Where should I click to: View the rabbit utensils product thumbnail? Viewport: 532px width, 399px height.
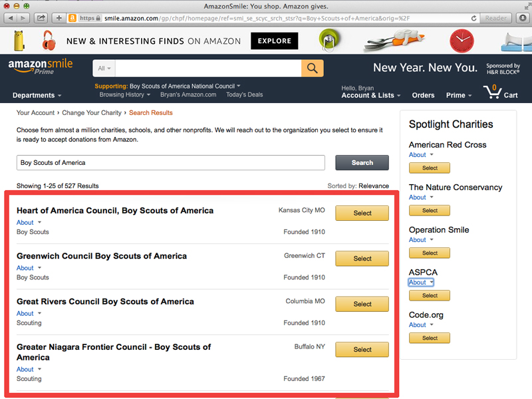click(394, 40)
